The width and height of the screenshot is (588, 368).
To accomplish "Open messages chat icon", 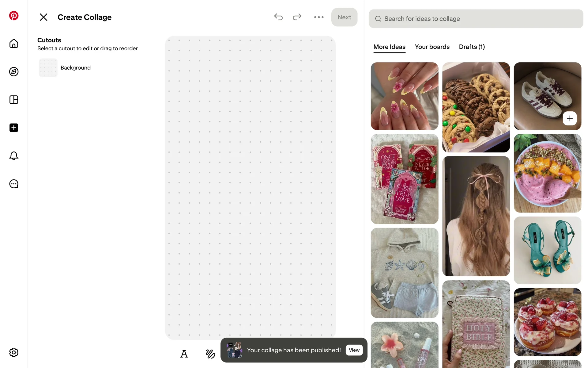I will click(x=14, y=184).
